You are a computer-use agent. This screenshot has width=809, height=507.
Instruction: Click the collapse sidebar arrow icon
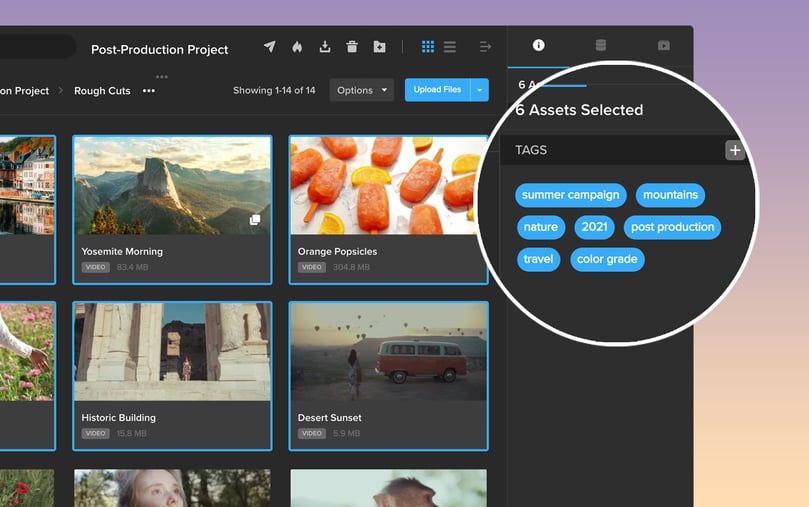coord(485,47)
